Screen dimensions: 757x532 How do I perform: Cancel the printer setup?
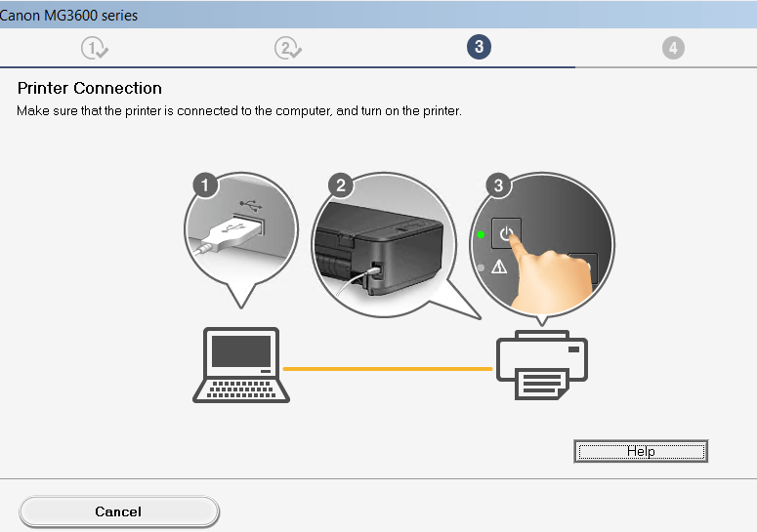click(x=119, y=512)
